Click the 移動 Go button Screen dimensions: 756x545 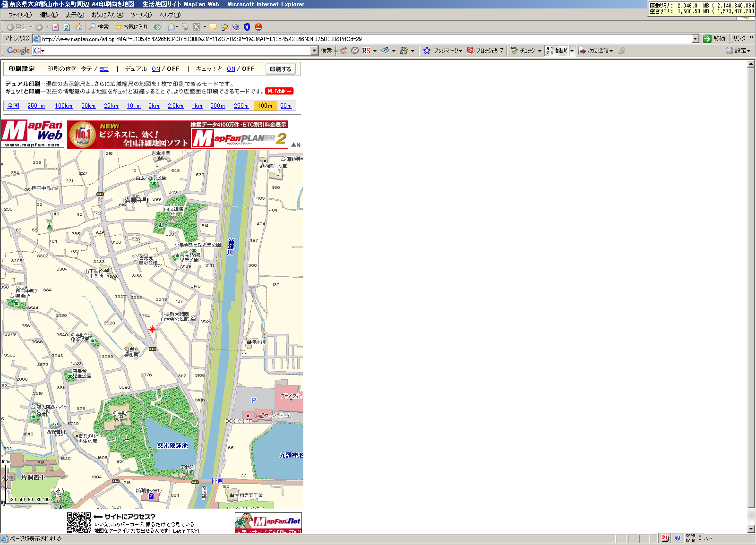coord(714,39)
